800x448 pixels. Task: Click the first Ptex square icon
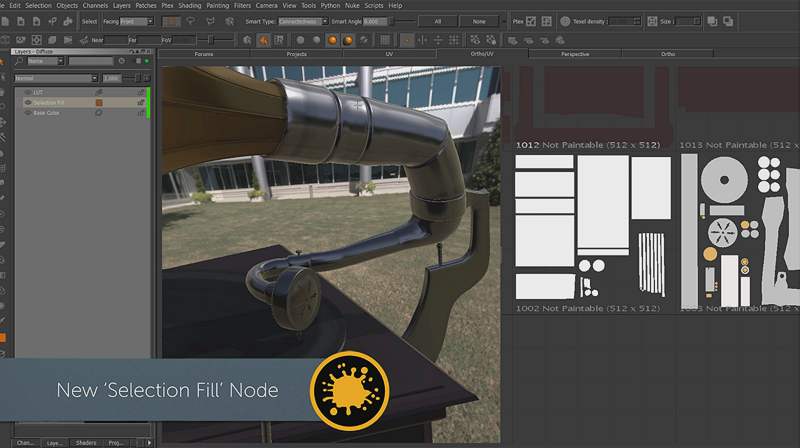(x=531, y=21)
